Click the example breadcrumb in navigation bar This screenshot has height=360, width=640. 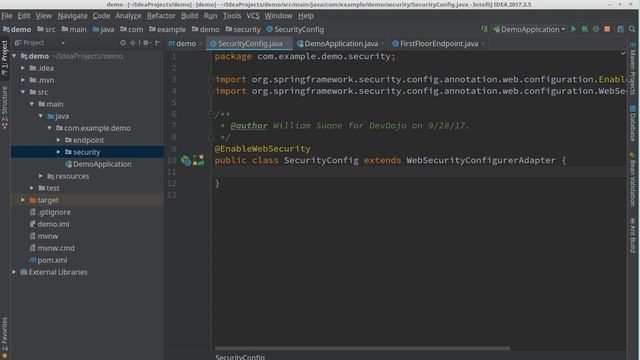(167, 29)
